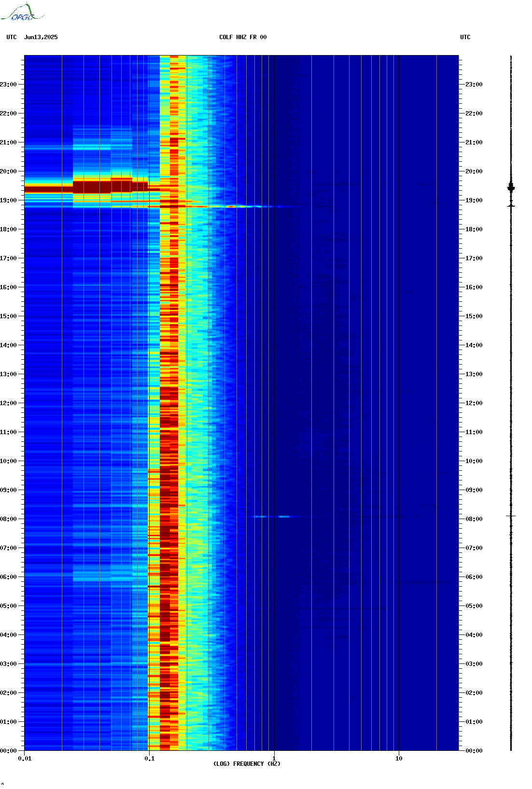Click the station title COLF HHZ FR 00
The image size is (532, 789).
[x=243, y=37]
